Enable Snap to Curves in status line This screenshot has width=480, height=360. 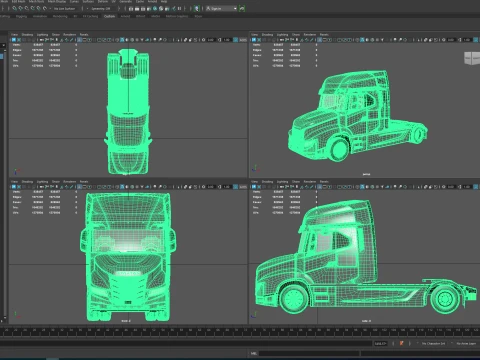pyautogui.click(x=21, y=8)
